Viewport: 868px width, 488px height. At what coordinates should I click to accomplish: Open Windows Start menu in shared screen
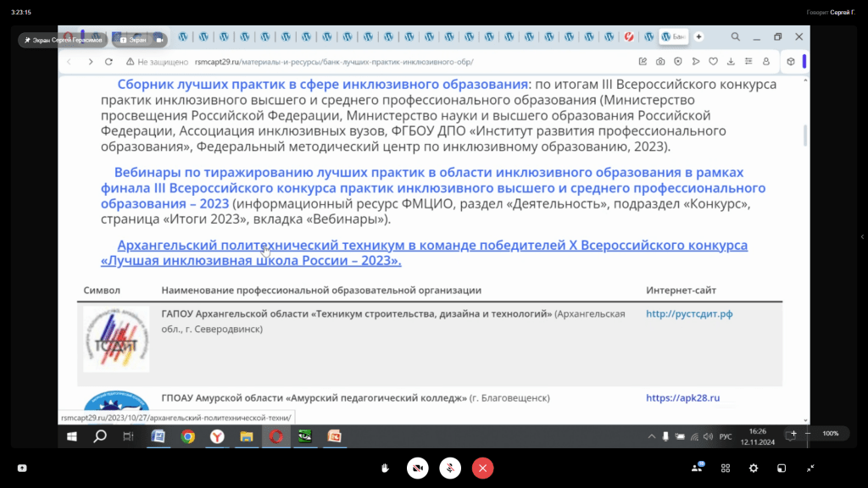coord(72,436)
